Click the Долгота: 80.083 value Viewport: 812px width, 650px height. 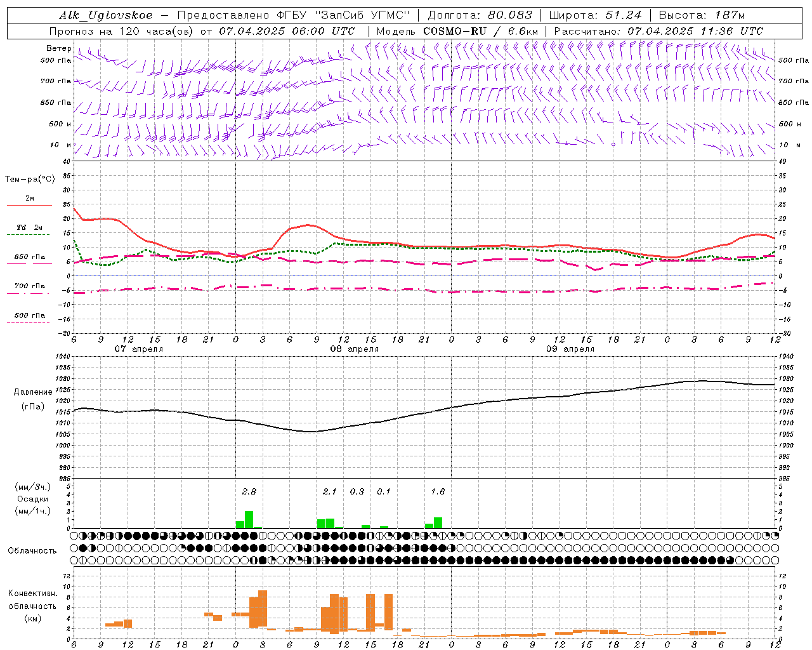(x=480, y=15)
